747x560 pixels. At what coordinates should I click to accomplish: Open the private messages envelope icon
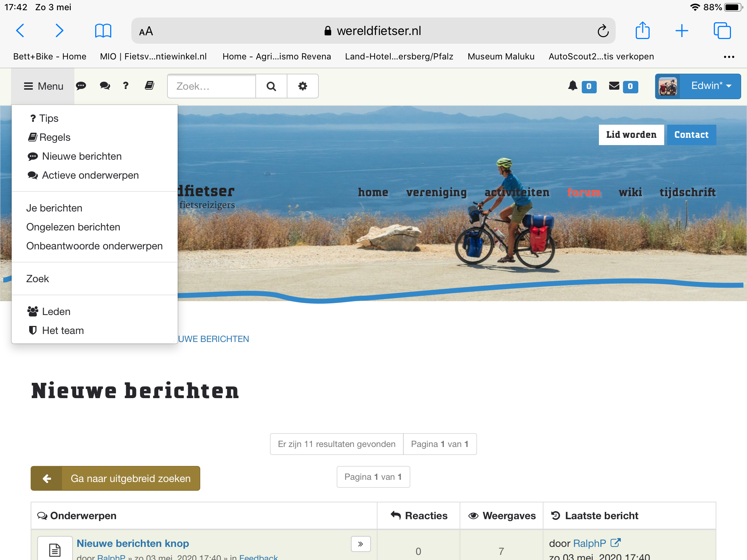click(614, 86)
